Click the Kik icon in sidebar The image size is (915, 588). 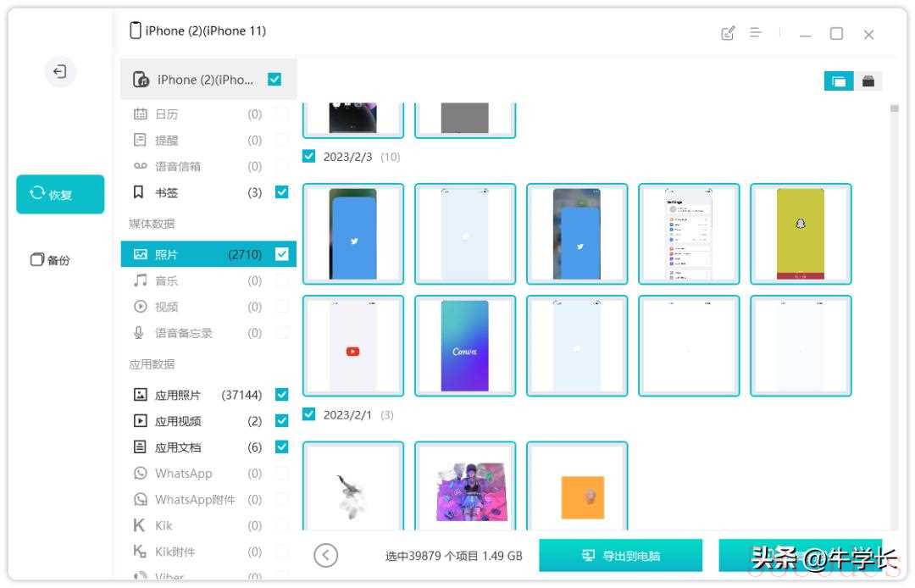(139, 525)
